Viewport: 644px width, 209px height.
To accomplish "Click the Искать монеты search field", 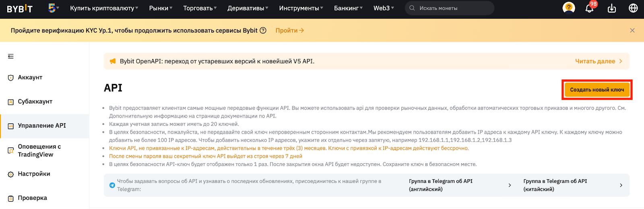I will [450, 8].
